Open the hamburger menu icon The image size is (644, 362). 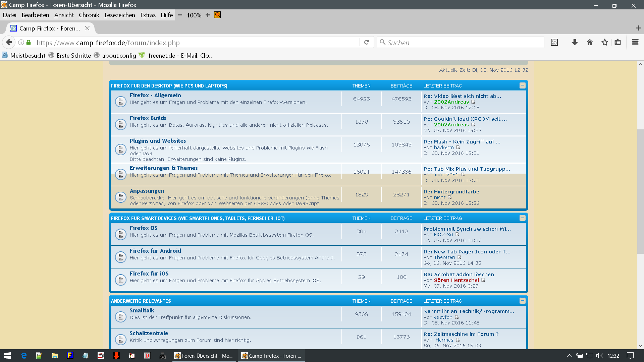click(x=635, y=42)
